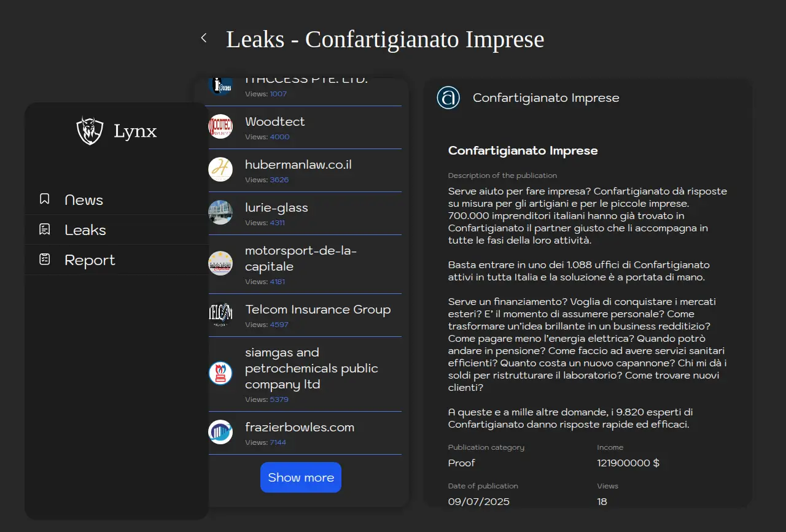Open the Leaks menu item
Image resolution: width=786 pixels, height=532 pixels.
click(85, 230)
